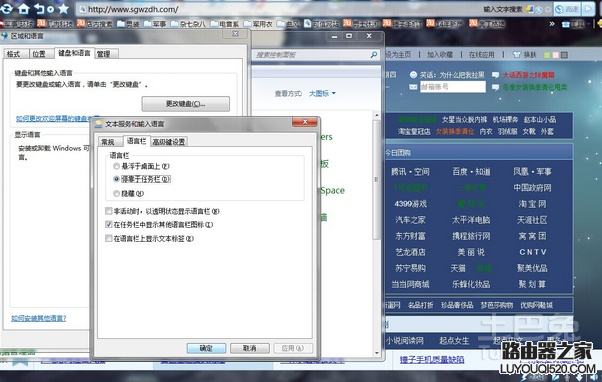Viewport: 602px width, 382px height.
Task: Click the mail envelope icon
Action: click(413, 87)
